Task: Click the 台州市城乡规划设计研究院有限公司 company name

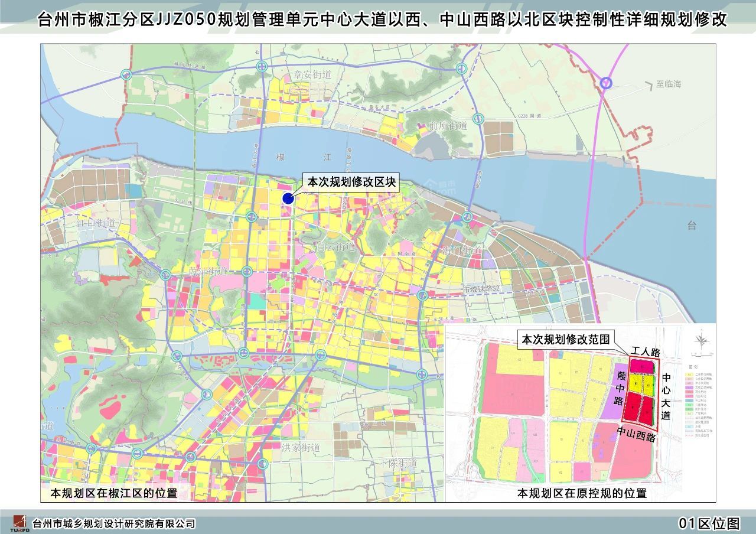Action: click(113, 523)
